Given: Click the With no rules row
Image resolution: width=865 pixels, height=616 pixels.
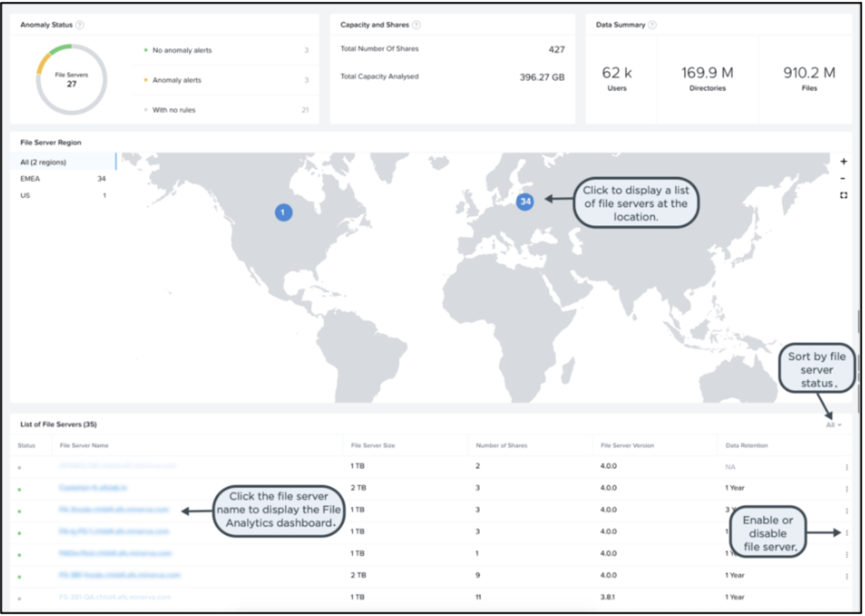Looking at the screenshot, I should (227, 110).
